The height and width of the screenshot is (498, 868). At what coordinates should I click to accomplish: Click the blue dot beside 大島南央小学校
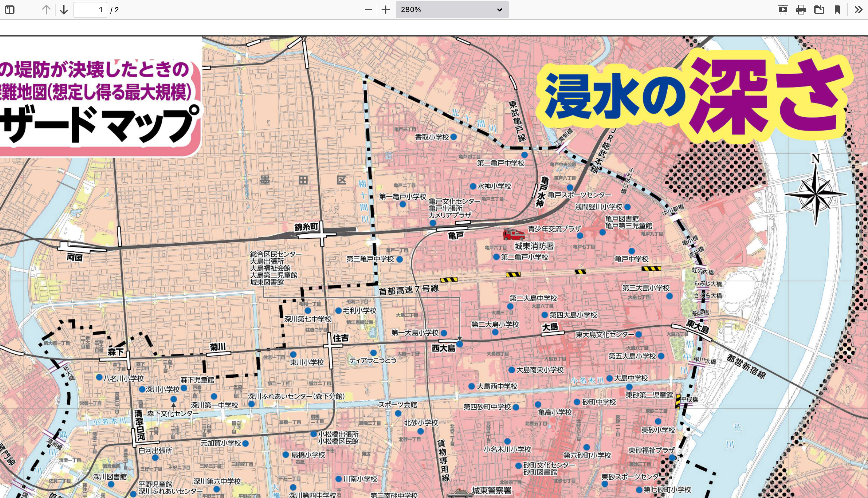point(511,370)
